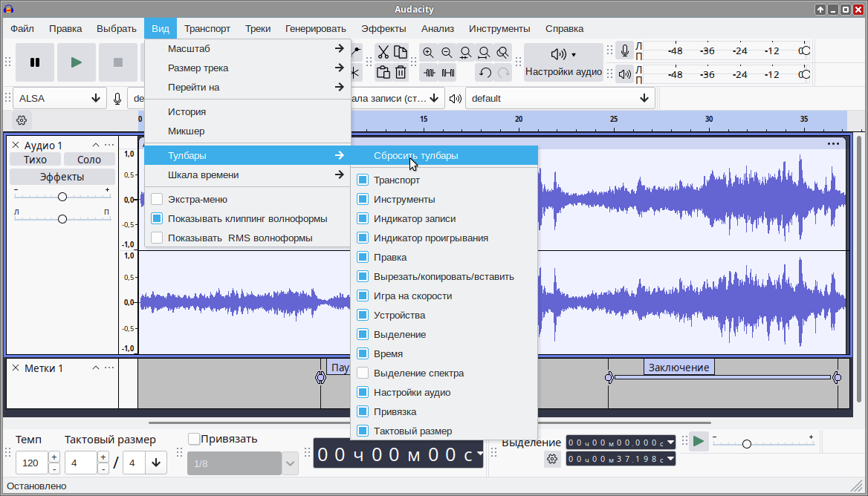Open the Effects menu in menu bar

(383, 29)
